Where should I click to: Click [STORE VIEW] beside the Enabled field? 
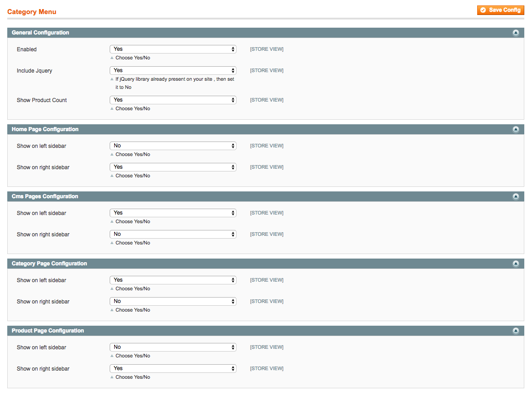click(266, 49)
